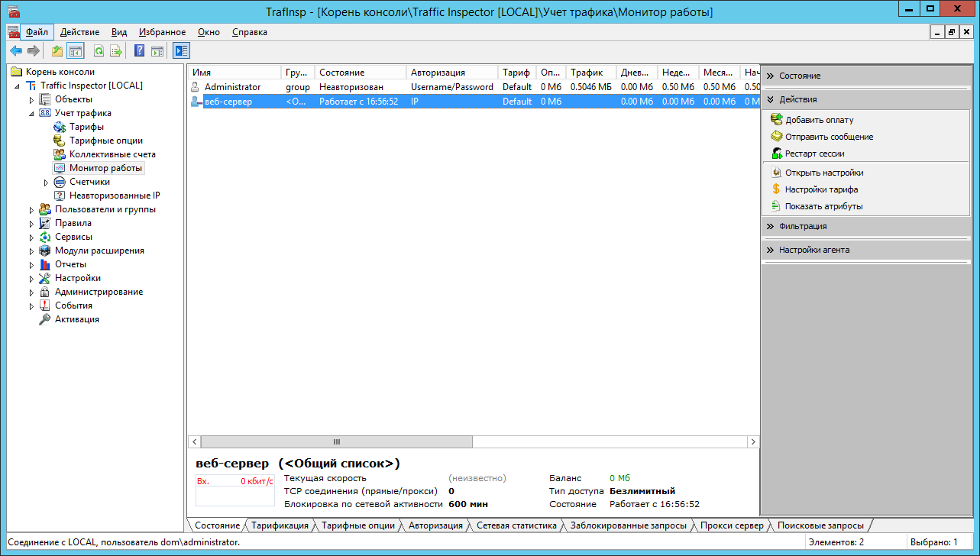Click the highlighted details pane toggle icon
This screenshot has height=556, width=980.
pos(181,51)
